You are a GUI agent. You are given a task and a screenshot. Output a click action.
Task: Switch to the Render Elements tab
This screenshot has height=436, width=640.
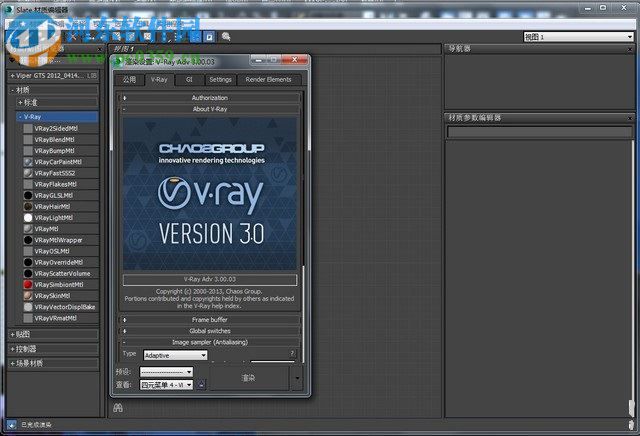[268, 80]
